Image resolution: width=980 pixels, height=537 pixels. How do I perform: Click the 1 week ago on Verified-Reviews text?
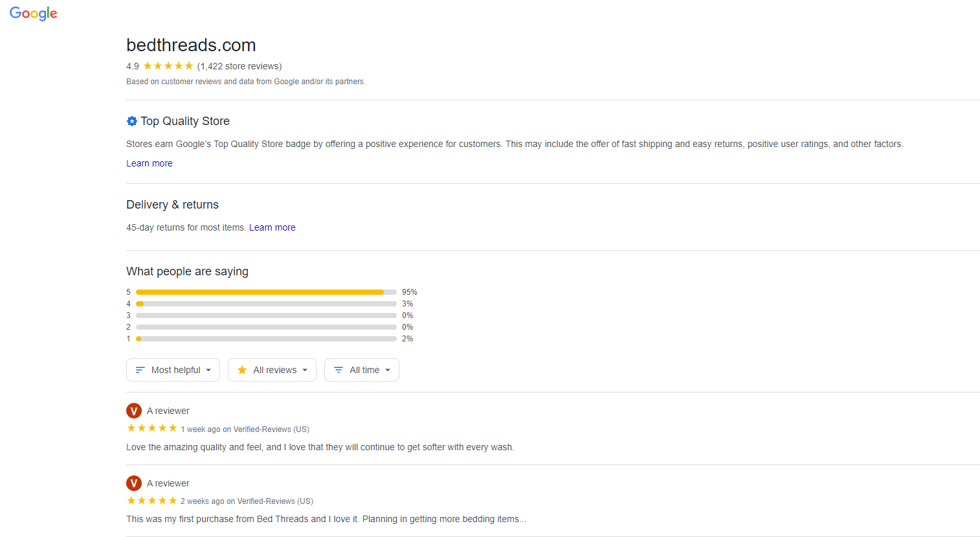[x=245, y=429]
